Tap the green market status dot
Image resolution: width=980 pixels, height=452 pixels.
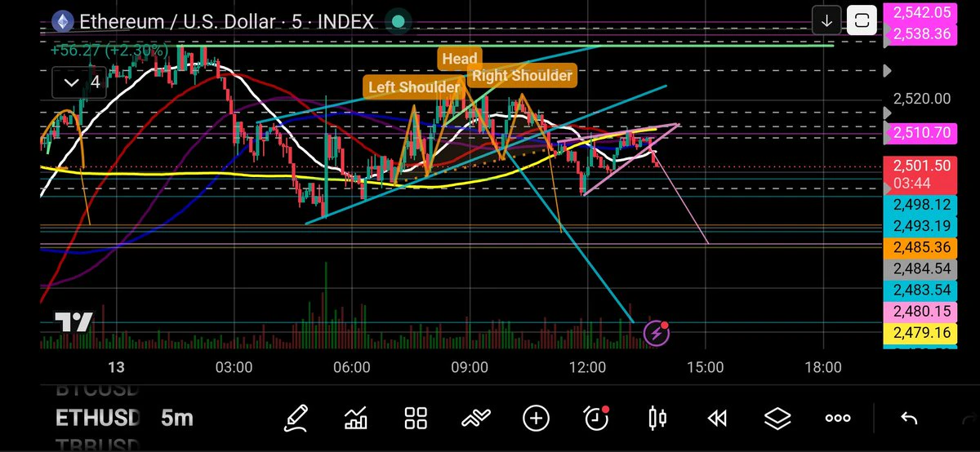(398, 21)
